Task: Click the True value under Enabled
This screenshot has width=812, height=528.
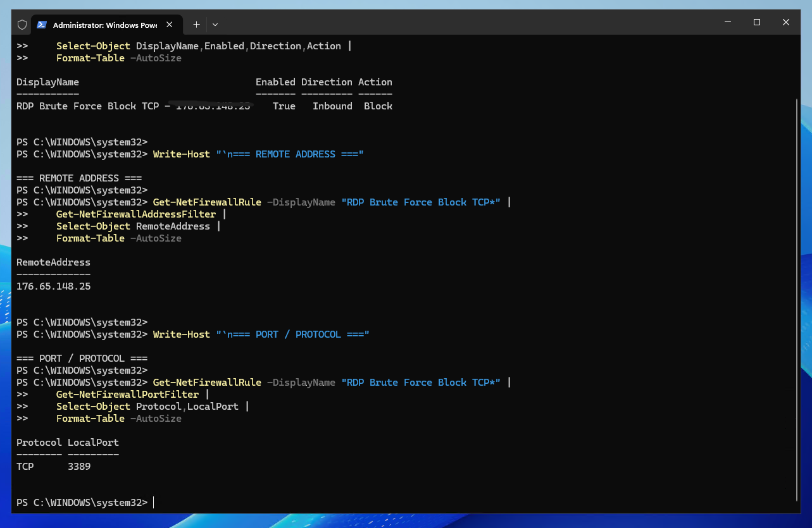Action: tap(284, 106)
